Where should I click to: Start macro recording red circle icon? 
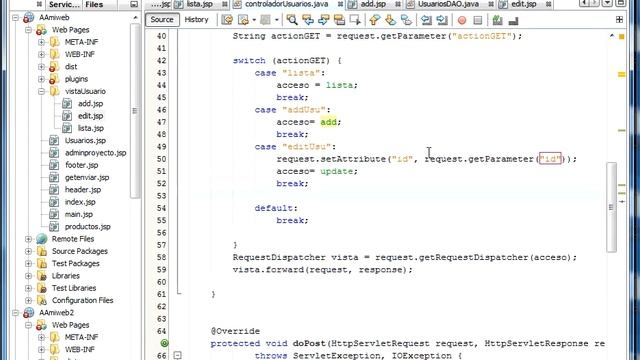(462, 20)
